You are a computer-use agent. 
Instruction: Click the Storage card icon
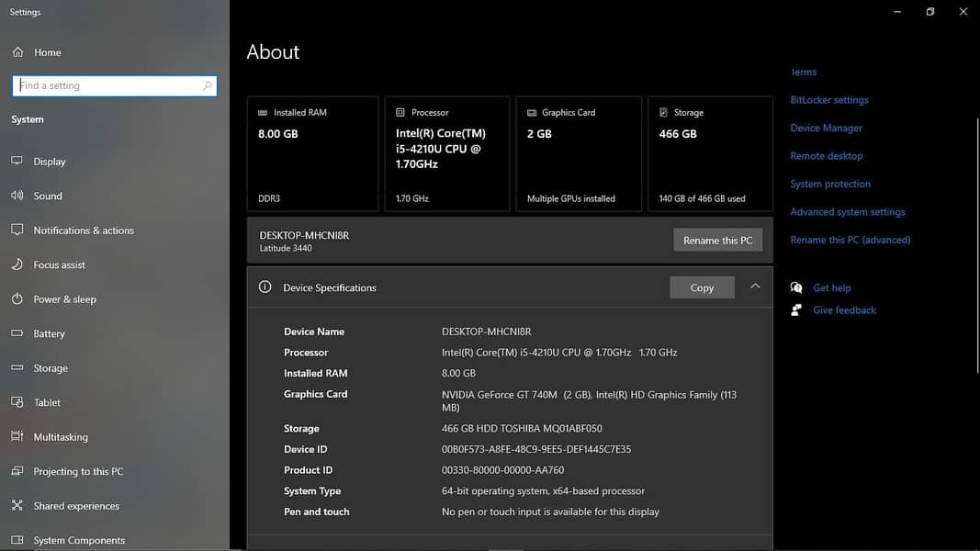(x=663, y=112)
